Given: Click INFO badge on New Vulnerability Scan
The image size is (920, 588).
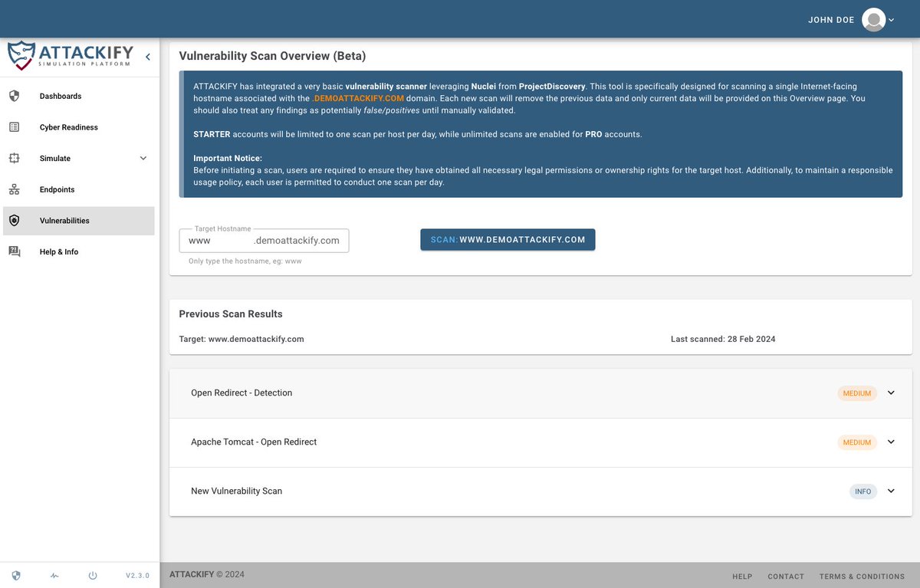Looking at the screenshot, I should click(863, 491).
